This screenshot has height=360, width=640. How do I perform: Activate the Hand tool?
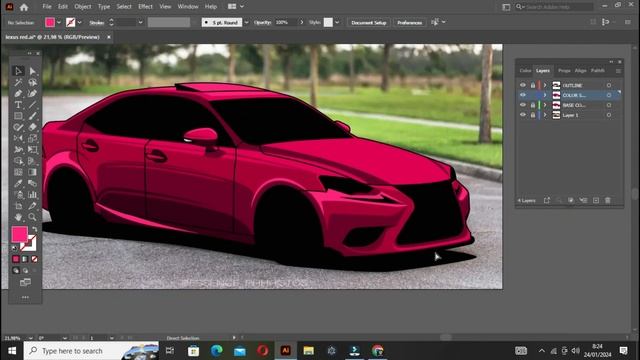pos(18,217)
